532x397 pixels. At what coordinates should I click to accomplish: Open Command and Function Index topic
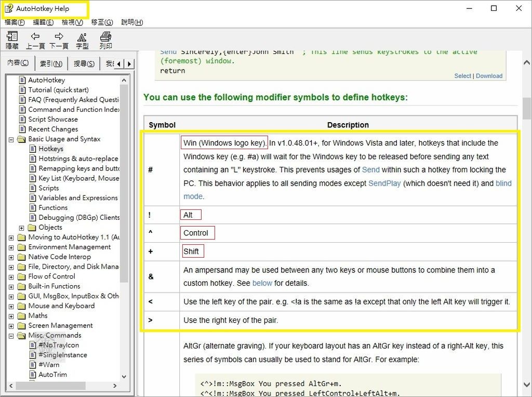pyautogui.click(x=74, y=110)
